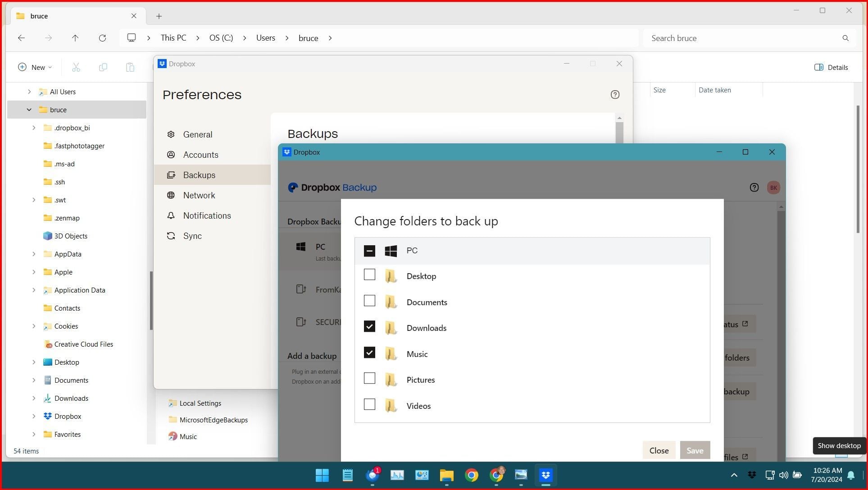Collapse the bruce tree folder

coord(29,110)
